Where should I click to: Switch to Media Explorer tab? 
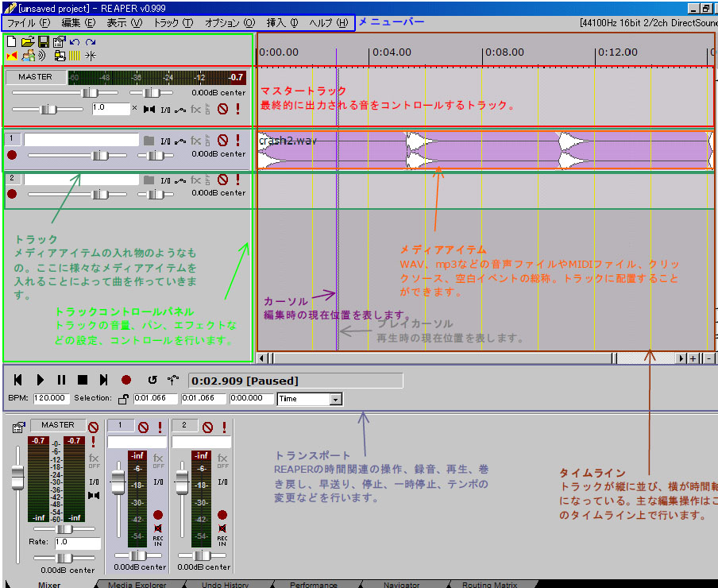pyautogui.click(x=137, y=584)
